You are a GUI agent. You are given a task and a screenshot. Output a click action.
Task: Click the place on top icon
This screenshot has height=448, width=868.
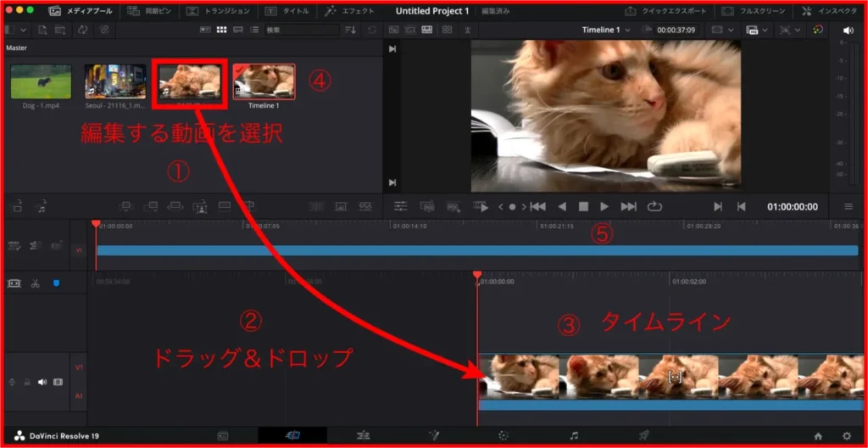(x=225, y=207)
